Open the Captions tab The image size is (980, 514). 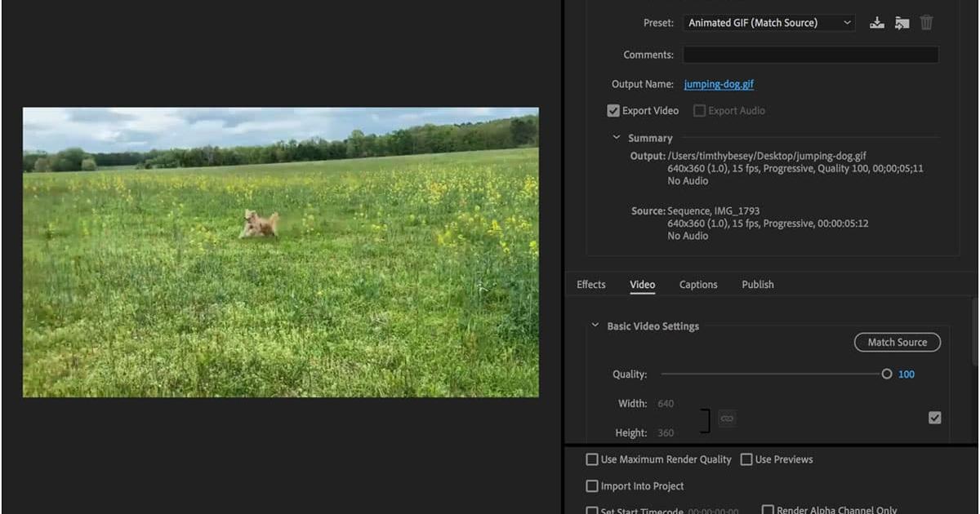tap(698, 285)
